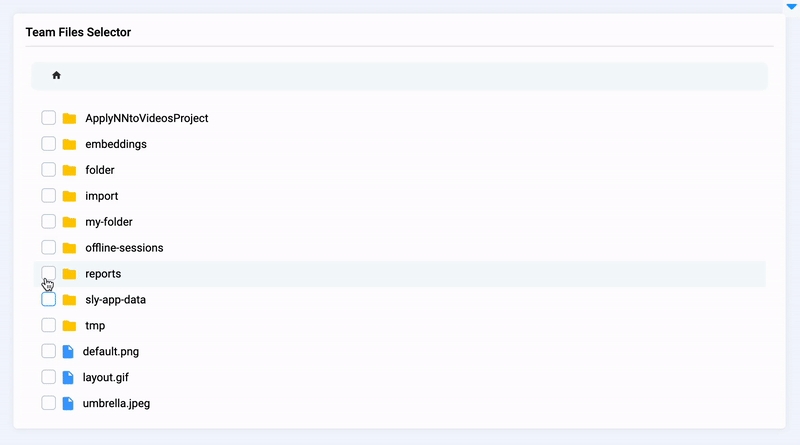
Task: Select the offline-sessions checkbox
Action: (x=48, y=248)
